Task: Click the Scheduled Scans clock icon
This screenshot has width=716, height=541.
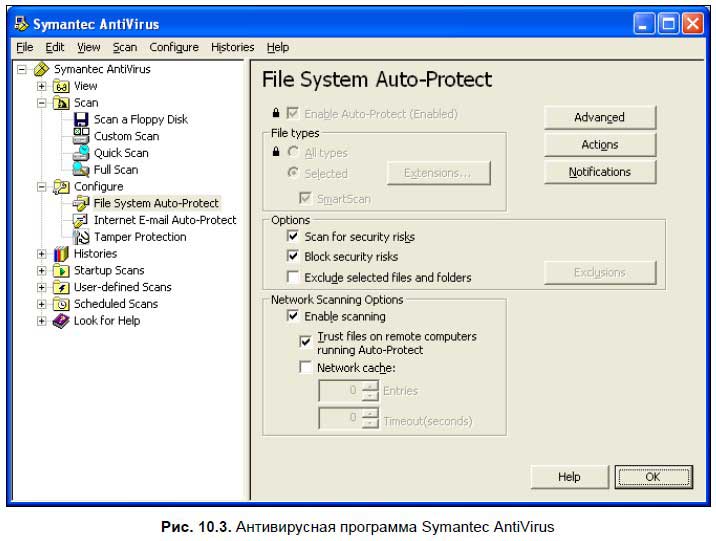Action: tap(61, 304)
